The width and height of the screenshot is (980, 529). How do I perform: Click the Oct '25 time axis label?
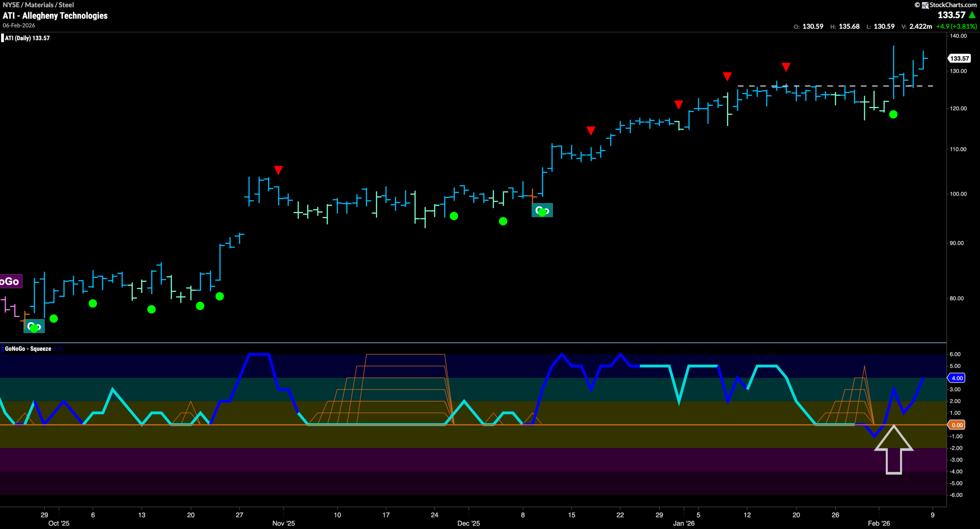click(59, 523)
